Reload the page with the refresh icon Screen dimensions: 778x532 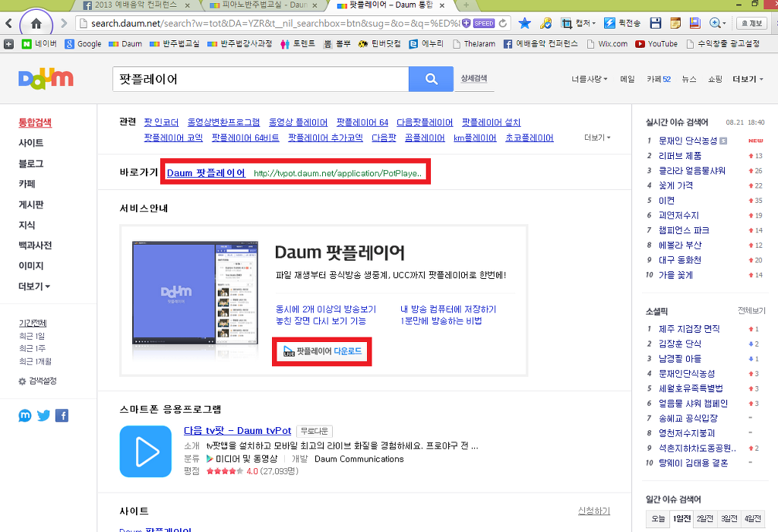(503, 24)
